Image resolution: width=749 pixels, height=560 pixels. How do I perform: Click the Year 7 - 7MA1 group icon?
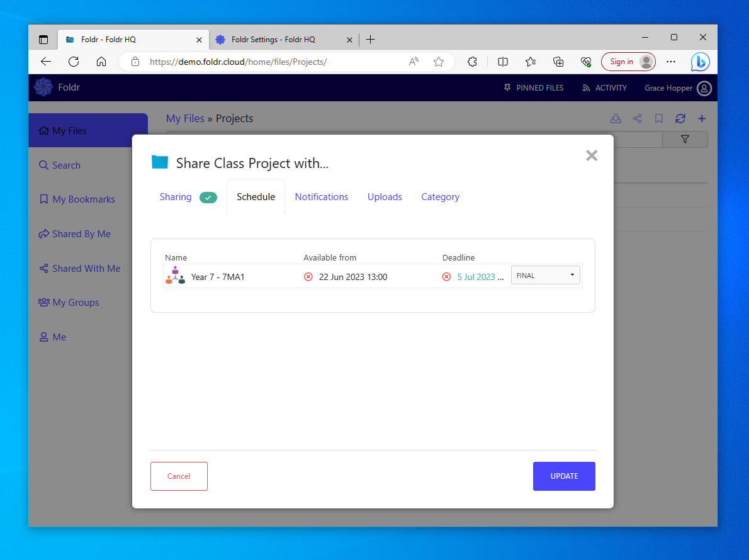pos(175,276)
